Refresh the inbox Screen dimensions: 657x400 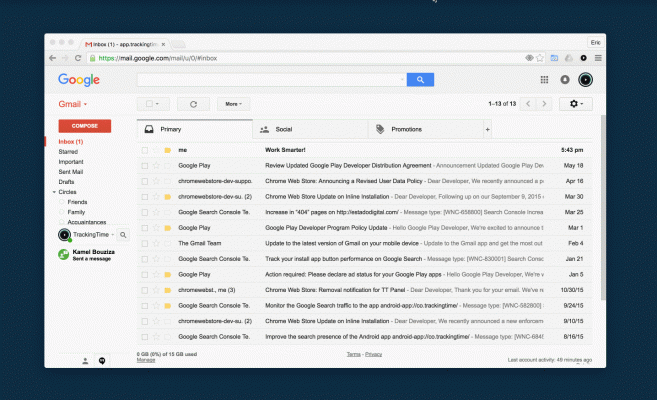pyautogui.click(x=193, y=104)
